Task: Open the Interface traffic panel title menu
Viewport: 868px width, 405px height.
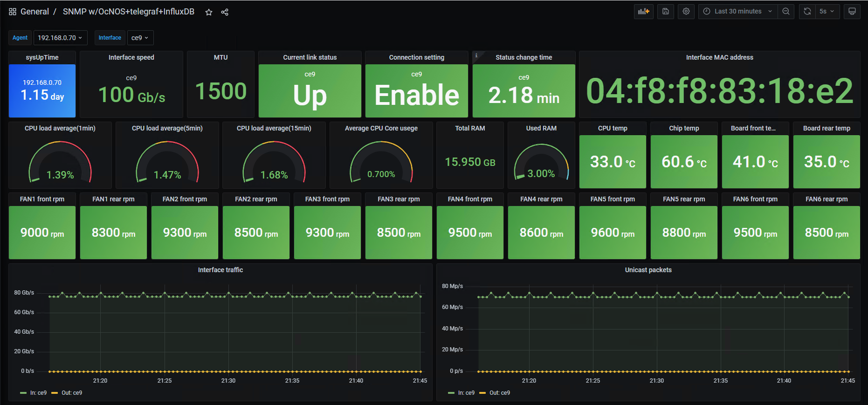Action: click(x=220, y=270)
